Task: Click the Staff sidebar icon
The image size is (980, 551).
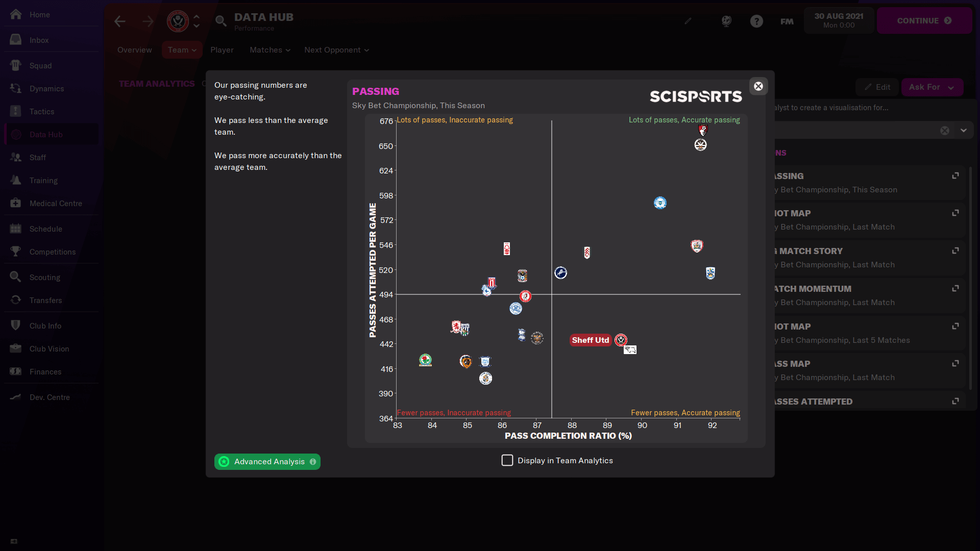Action: pyautogui.click(x=16, y=157)
